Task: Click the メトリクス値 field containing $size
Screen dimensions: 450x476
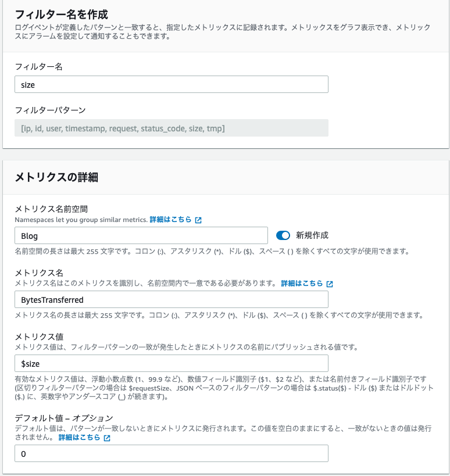Action: tap(172, 363)
